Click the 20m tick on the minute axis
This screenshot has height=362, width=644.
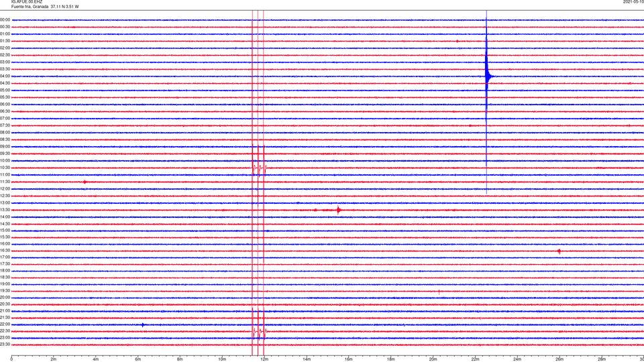433,359
